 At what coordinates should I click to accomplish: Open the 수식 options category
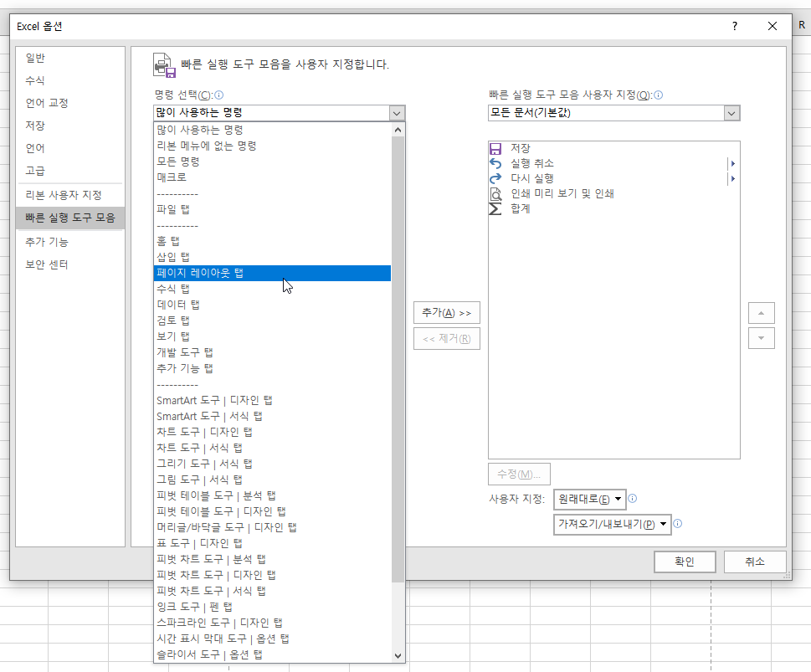pos(70,80)
